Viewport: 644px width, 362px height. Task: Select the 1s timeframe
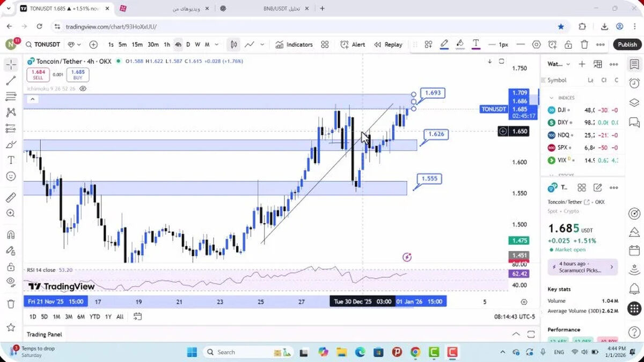pos(111,45)
